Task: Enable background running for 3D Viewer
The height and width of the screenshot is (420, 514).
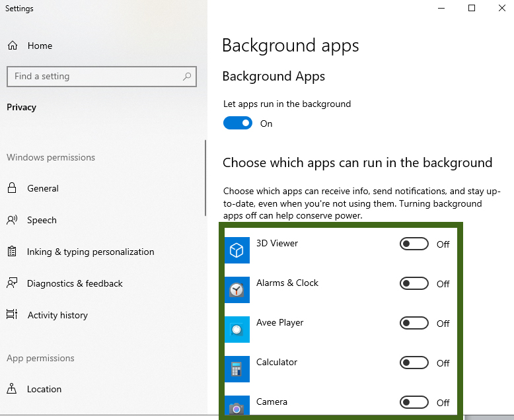Action: click(414, 244)
